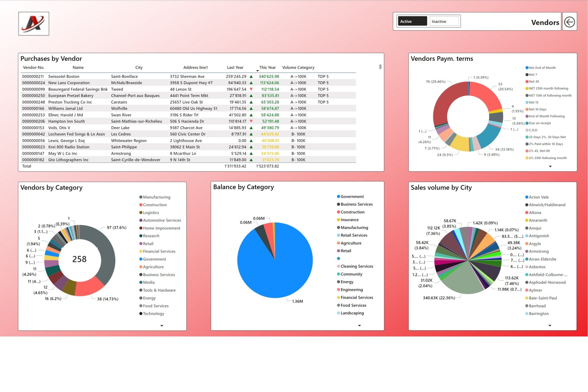
Task: Click Euorpean Pretzel Bakery name
Action: click(71, 96)
